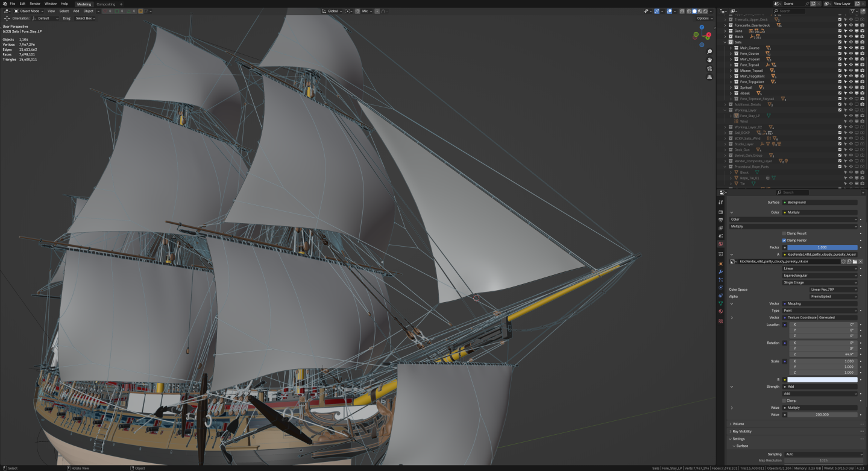The width and height of the screenshot is (868, 471).
Task: Hide Jibsail collection eye icon
Action: pyautogui.click(x=851, y=93)
